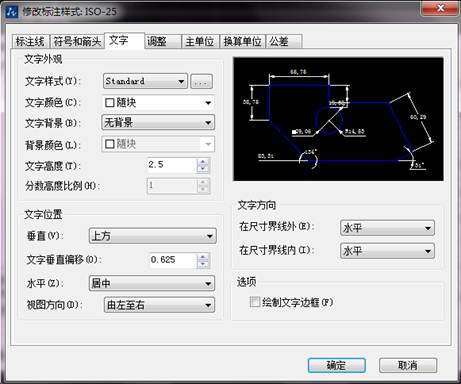The width and height of the screenshot is (461, 384).
Task: Open the 在尺寸界线内 水平 dropdown
Action: [387, 251]
